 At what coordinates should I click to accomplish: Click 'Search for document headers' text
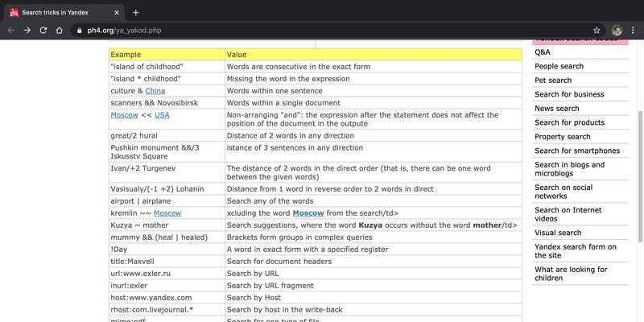pos(279,261)
